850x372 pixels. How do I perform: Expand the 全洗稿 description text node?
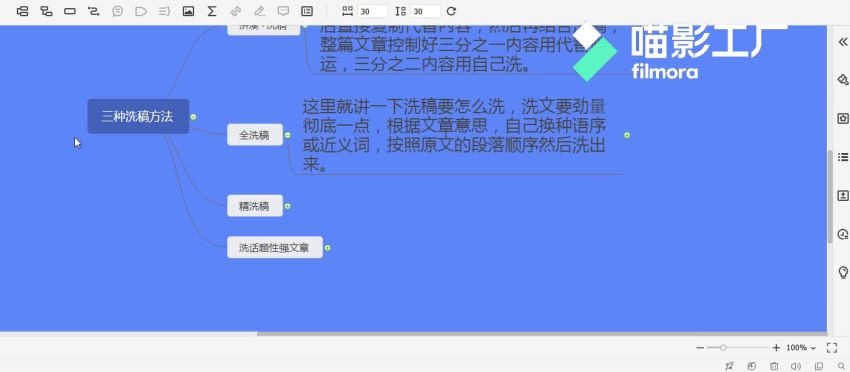coord(627,134)
